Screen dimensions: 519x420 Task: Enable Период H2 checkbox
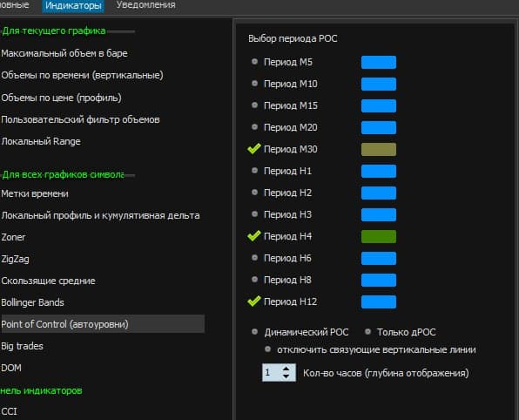pos(254,193)
